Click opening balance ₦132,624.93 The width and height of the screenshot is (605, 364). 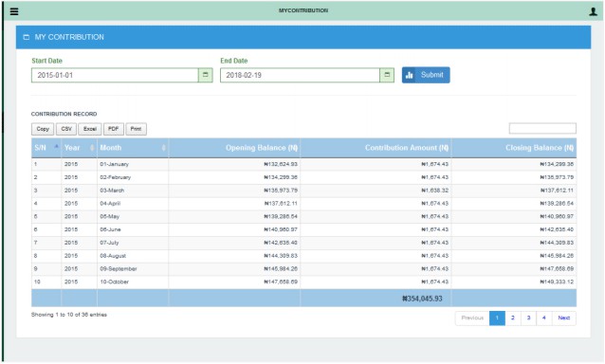281,164
